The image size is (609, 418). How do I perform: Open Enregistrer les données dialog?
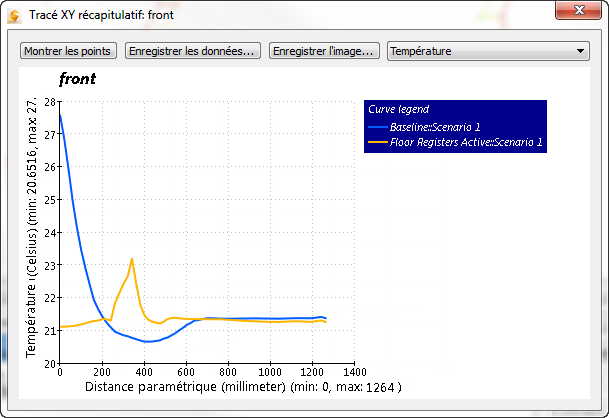(x=193, y=51)
